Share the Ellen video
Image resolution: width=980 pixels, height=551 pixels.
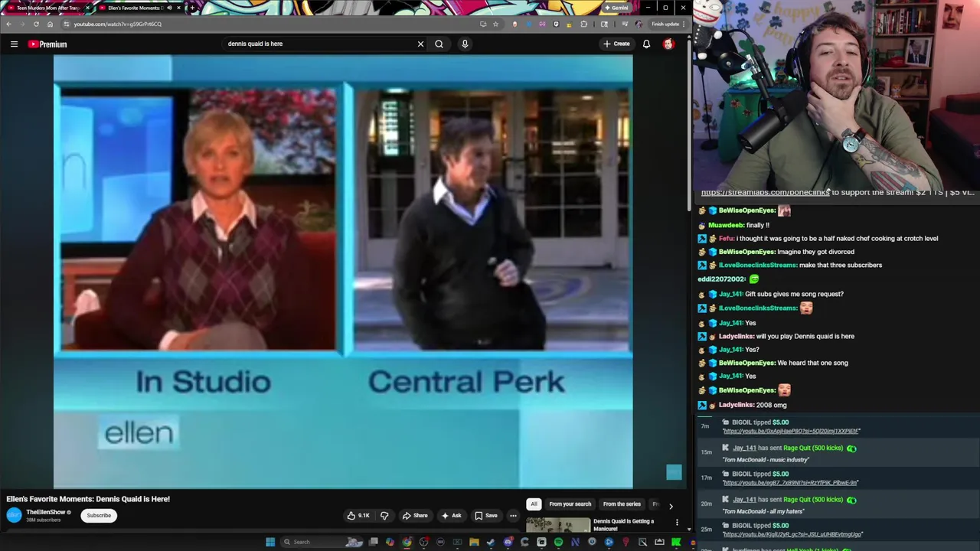pos(416,515)
